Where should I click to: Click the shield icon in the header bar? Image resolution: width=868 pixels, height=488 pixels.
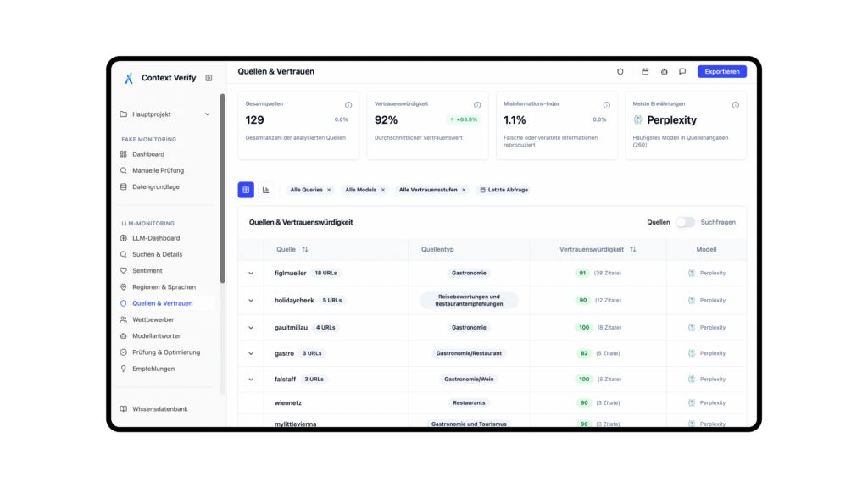coord(620,71)
